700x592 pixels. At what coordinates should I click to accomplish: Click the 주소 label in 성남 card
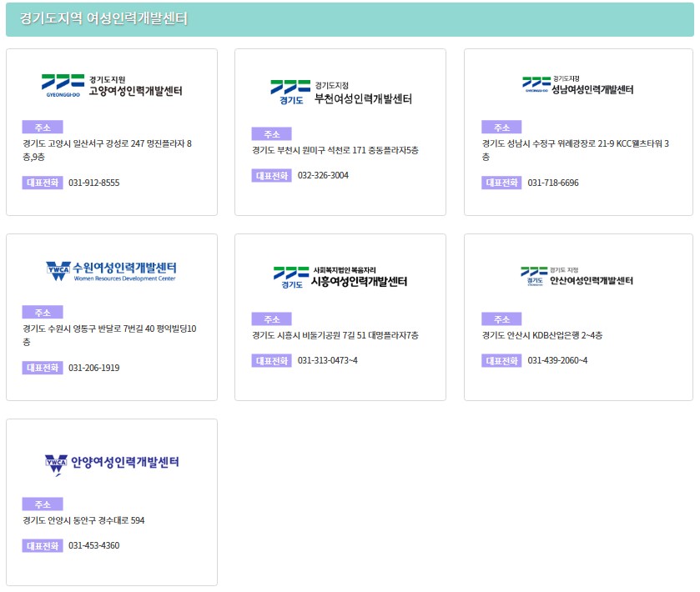[x=501, y=127]
